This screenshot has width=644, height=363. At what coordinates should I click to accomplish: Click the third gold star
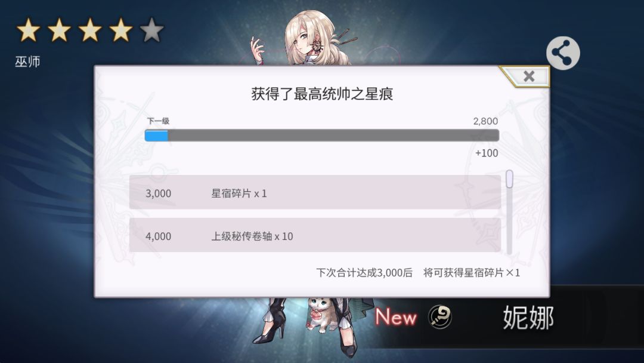[90, 30]
